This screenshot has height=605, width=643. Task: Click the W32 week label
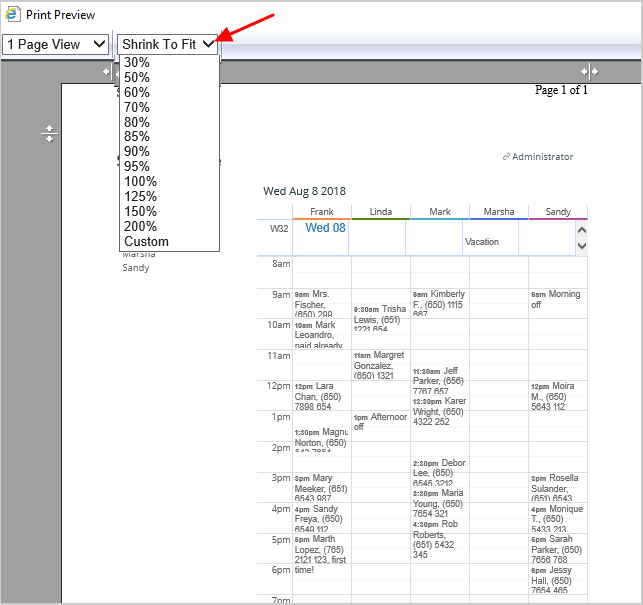pyautogui.click(x=279, y=228)
